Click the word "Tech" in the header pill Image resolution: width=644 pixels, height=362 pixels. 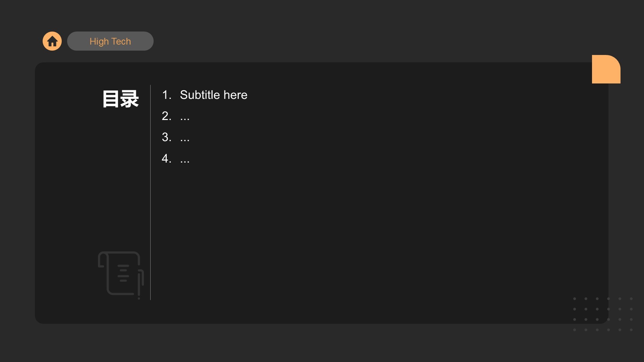(x=121, y=42)
